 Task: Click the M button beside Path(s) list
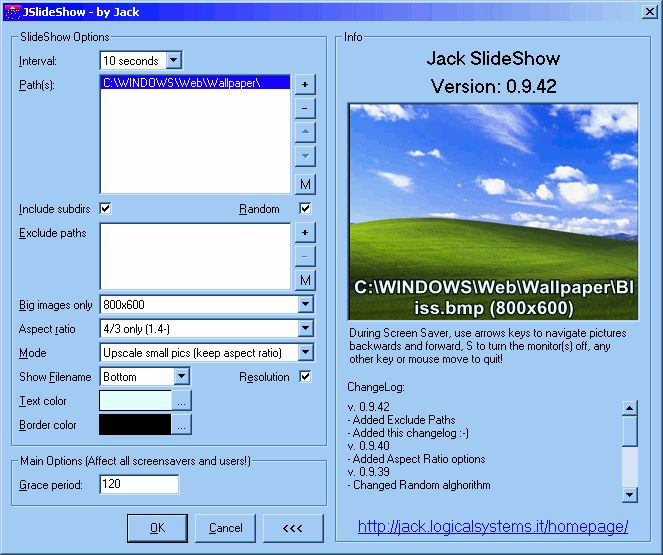305,184
